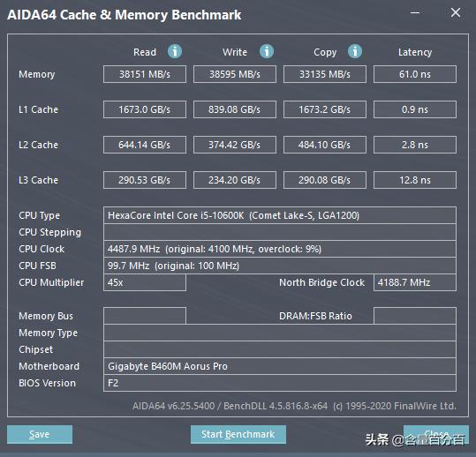
Task: Click the Read info icon
Action: [x=175, y=51]
